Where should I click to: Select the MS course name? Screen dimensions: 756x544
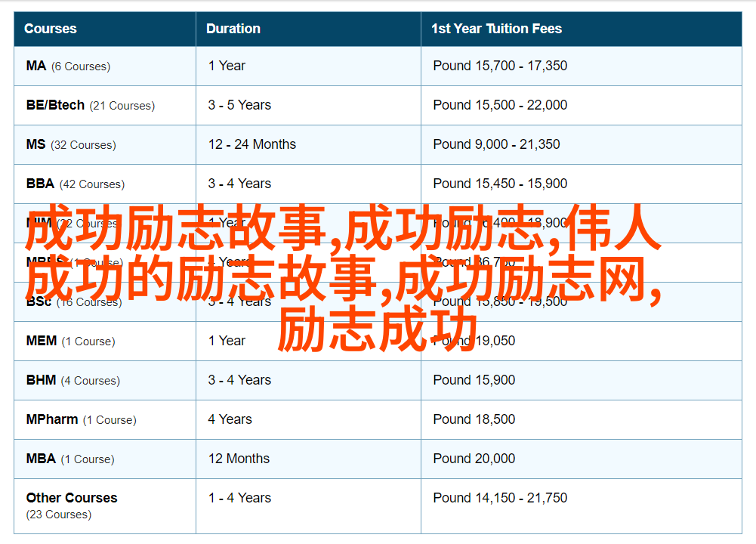(x=36, y=144)
